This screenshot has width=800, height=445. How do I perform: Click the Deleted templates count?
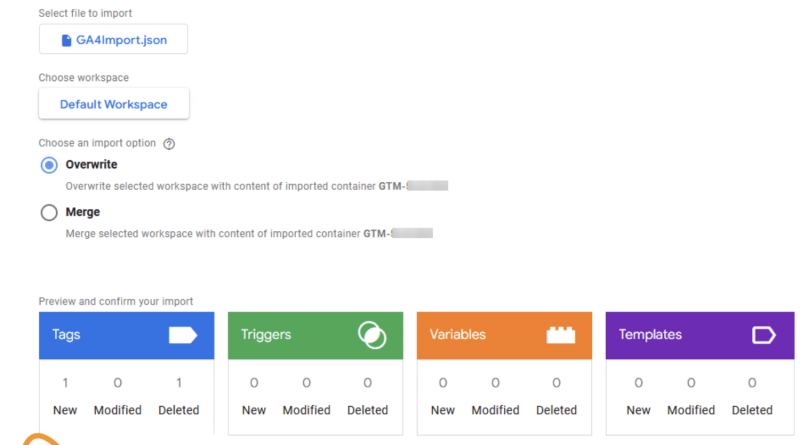pyautogui.click(x=752, y=383)
